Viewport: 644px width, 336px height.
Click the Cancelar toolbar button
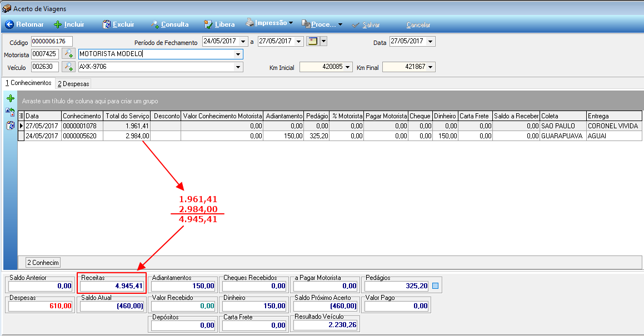coord(418,25)
